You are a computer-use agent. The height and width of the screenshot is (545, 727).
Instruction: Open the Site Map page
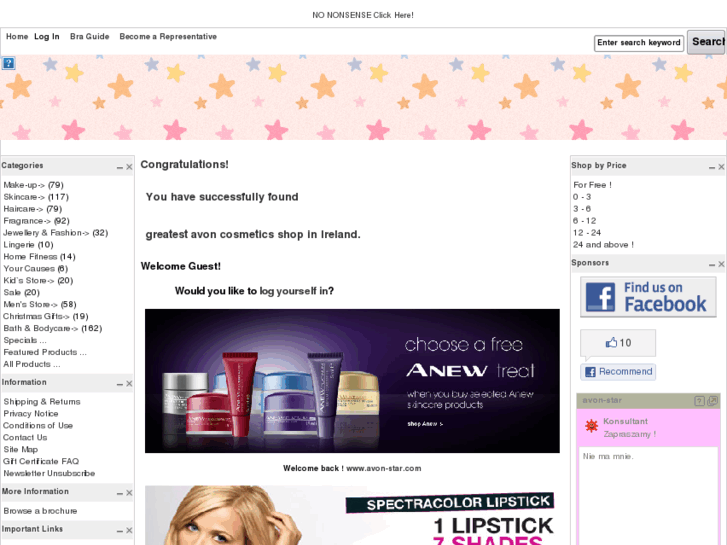pyautogui.click(x=20, y=449)
